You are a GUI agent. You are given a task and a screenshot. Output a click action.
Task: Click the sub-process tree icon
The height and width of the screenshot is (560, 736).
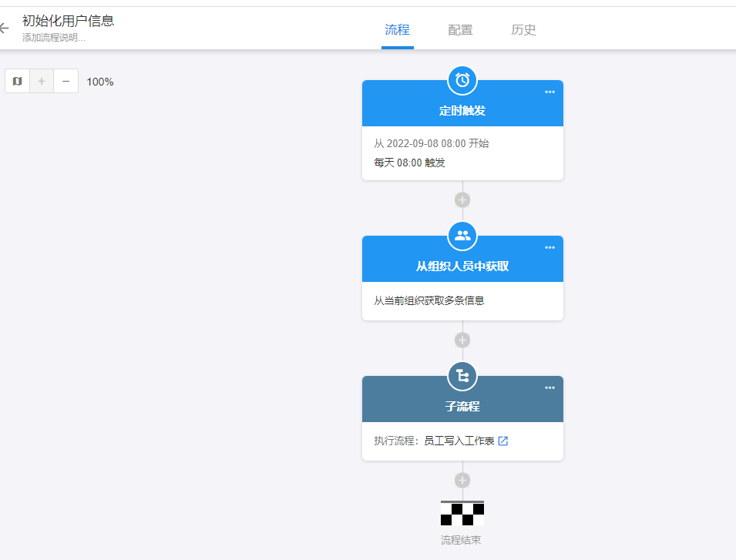click(x=462, y=376)
